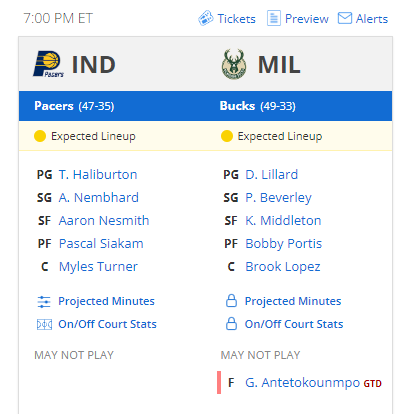The width and height of the screenshot is (400, 414).
Task: Click the Bucks Expected Lineup yellow dot
Action: pyautogui.click(x=227, y=136)
